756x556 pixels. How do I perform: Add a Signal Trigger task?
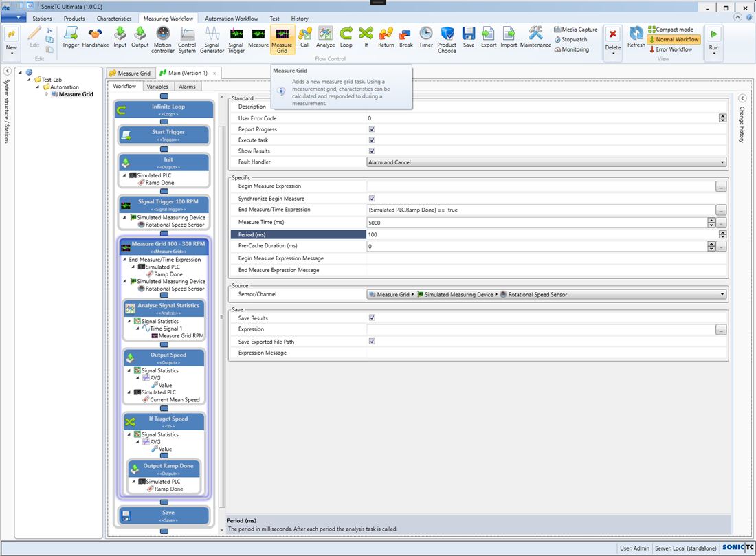(236, 40)
